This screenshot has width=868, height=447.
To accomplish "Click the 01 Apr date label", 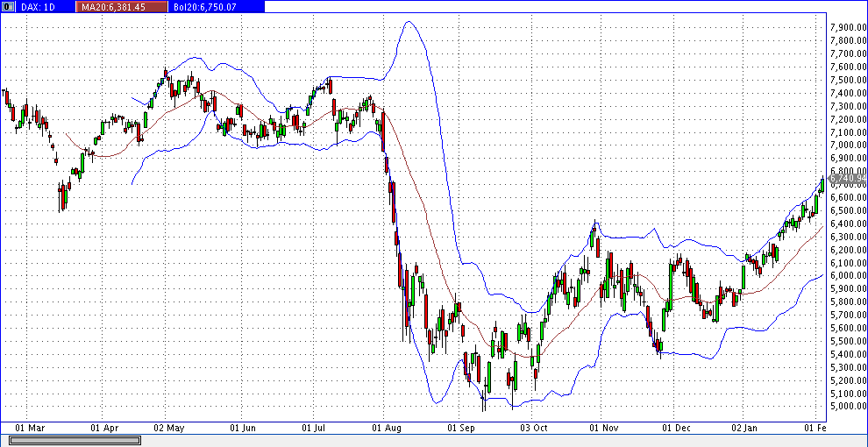I will [x=104, y=429].
